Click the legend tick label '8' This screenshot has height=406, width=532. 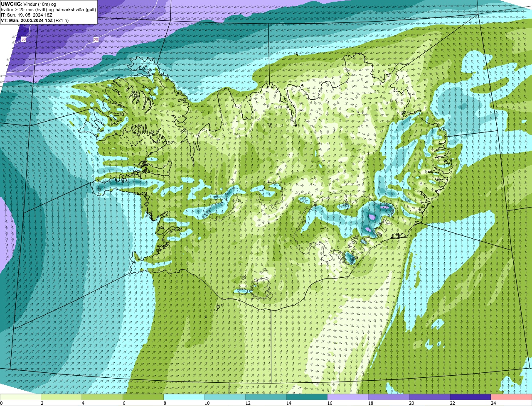click(165, 403)
